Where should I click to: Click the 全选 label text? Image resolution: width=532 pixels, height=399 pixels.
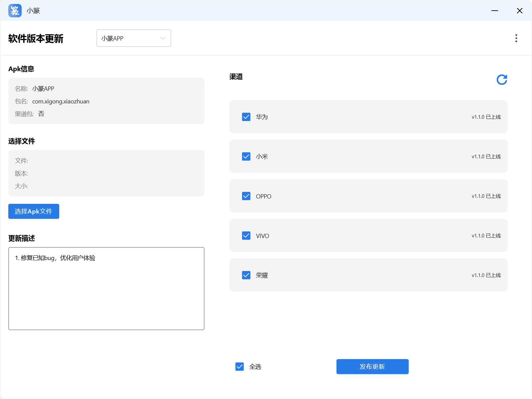pos(255,367)
